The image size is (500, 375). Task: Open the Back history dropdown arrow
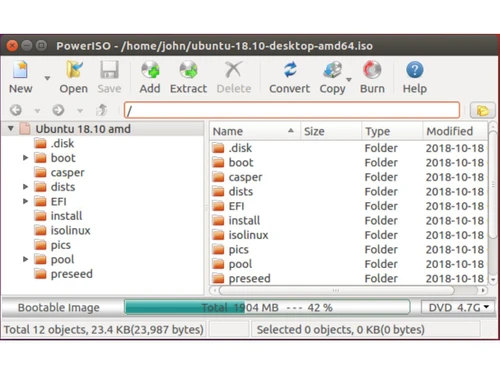(37, 111)
